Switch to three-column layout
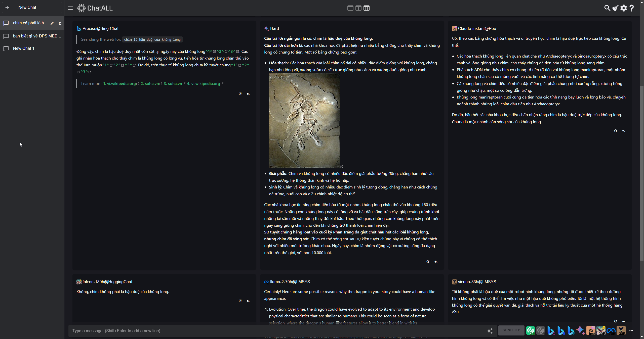The image size is (644, 339). 367,8
